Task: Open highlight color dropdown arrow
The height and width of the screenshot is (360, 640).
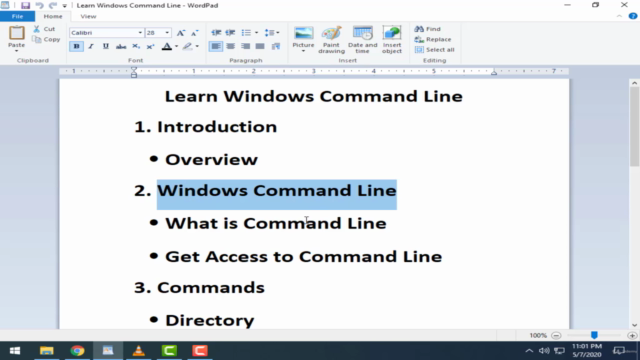Action: pos(197,46)
